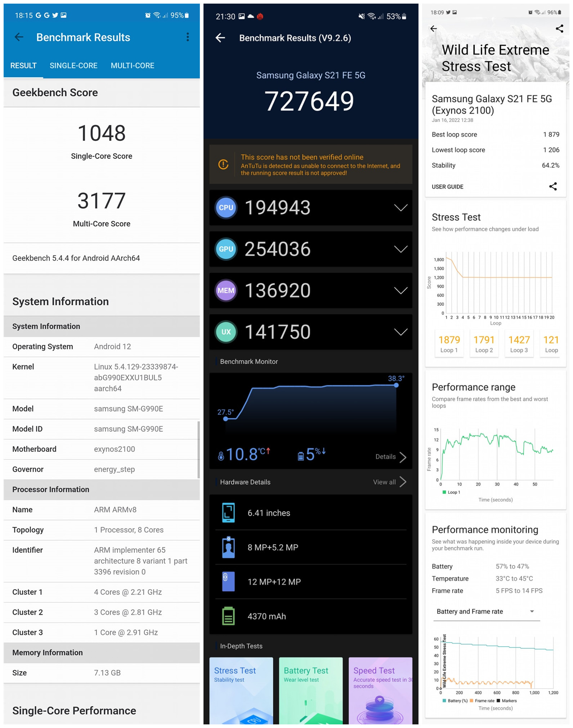Tap the 6.41 inches screen icon
This screenshot has width=573, height=728.
[x=228, y=513]
